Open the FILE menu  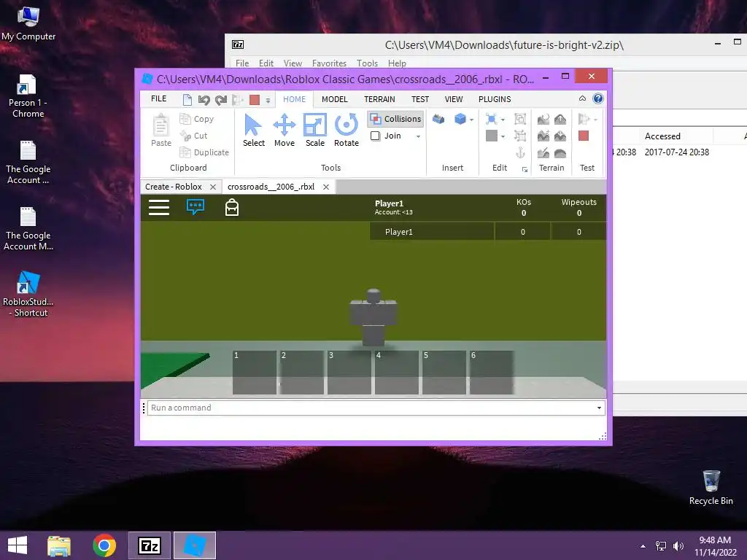click(x=158, y=99)
